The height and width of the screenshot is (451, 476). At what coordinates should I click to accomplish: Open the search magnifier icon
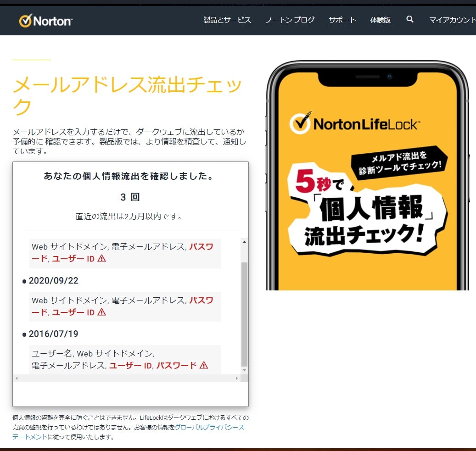click(410, 19)
